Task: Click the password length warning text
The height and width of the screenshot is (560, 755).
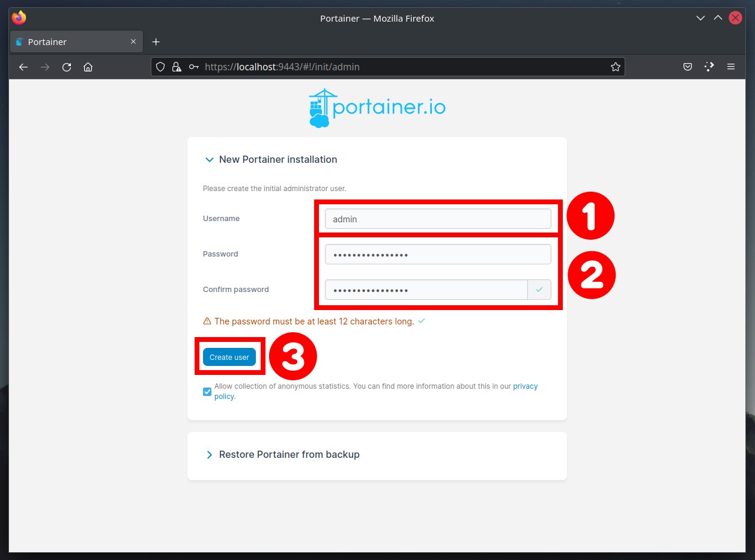Action: 314,321
